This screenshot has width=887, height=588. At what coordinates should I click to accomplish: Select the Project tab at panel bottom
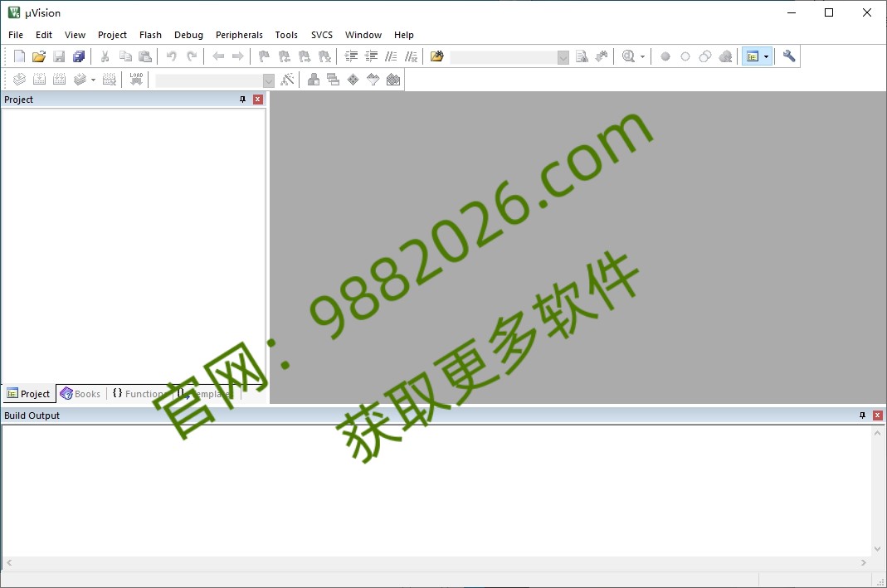(29, 393)
